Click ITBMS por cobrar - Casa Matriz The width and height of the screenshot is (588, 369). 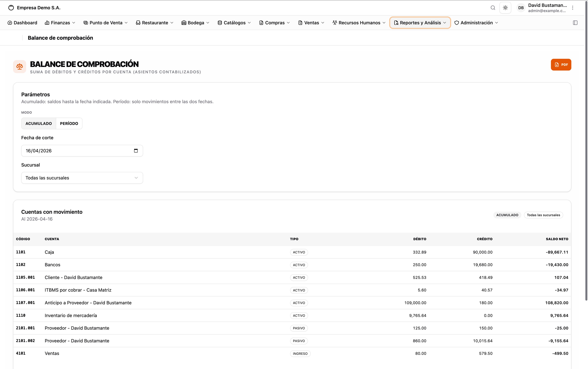point(78,290)
